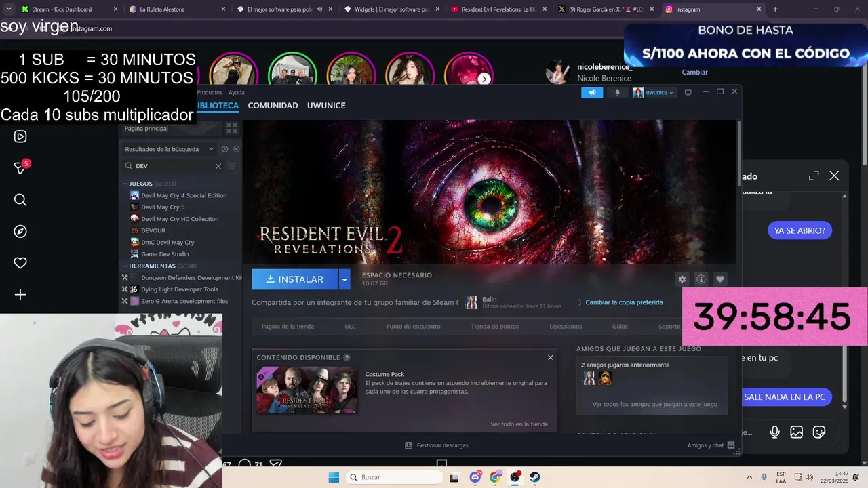Open Costume Pack DLC thumbnail
This screenshot has height=488, width=868.
[x=307, y=390]
